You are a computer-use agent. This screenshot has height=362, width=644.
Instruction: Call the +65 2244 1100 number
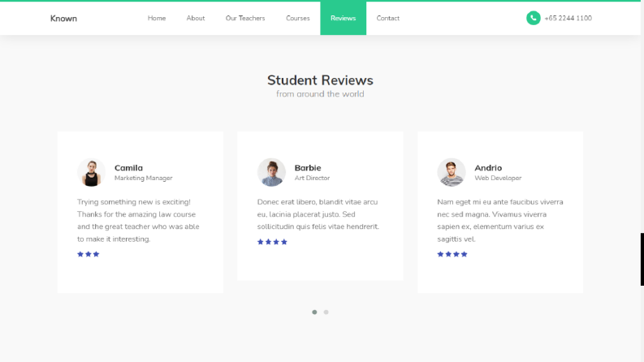click(568, 18)
